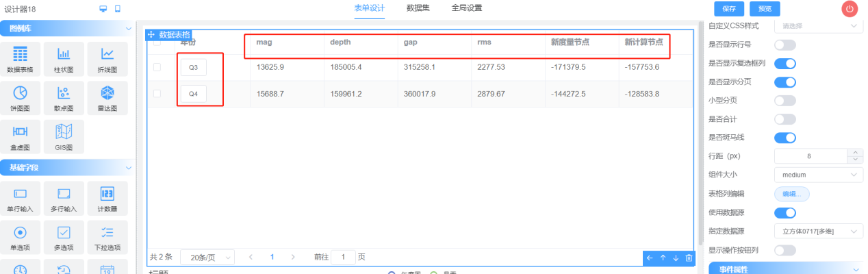Check the checkbox in the Q3 row
This screenshot has height=274, width=868.
(x=157, y=67)
